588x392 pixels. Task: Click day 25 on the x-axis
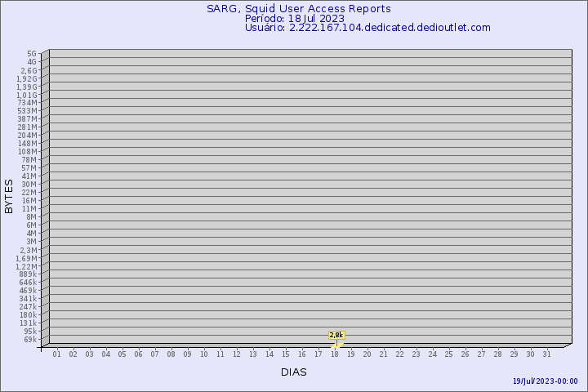click(x=449, y=354)
